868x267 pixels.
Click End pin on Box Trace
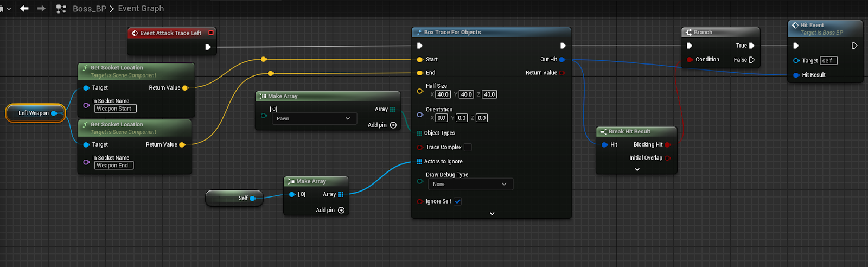click(x=420, y=73)
